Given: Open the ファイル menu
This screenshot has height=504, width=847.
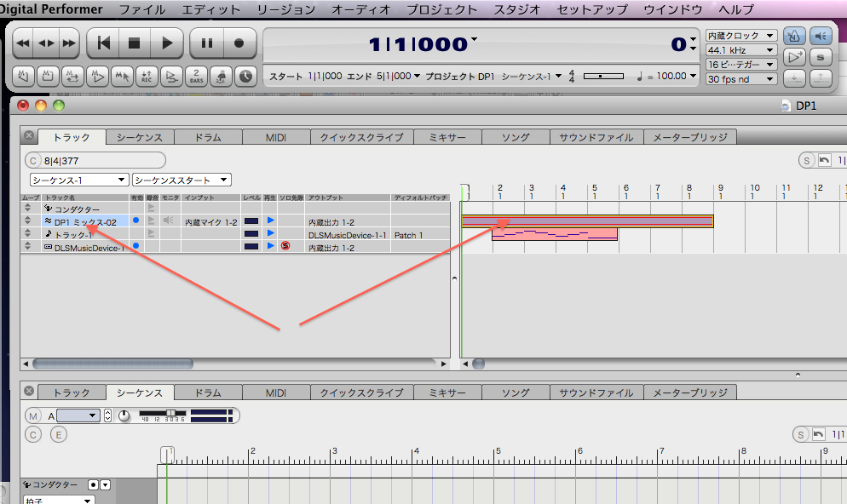Looking at the screenshot, I should [x=142, y=9].
